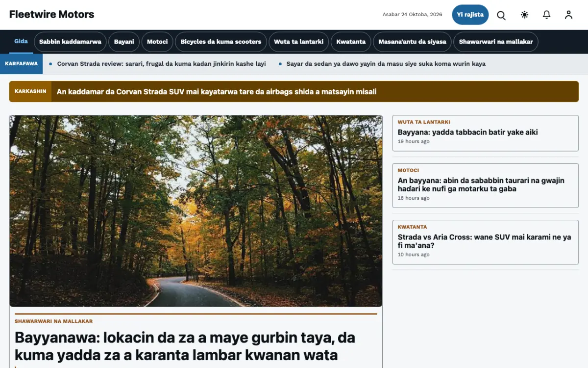Toggle the sun theme icon
This screenshot has height=368, width=588.
coord(524,15)
